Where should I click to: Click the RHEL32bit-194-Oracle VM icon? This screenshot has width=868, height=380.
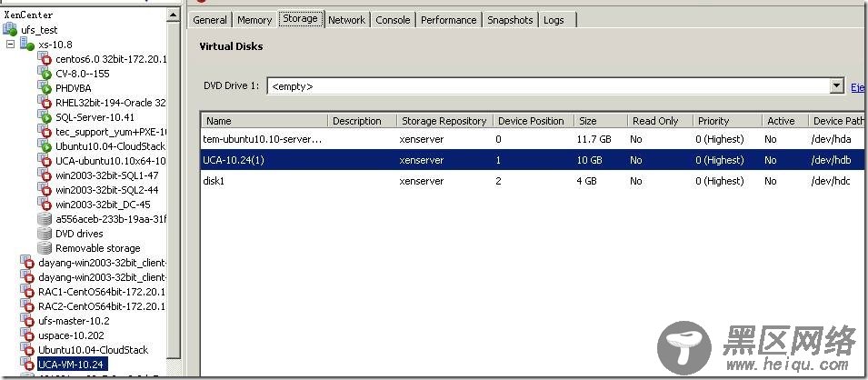pos(45,102)
